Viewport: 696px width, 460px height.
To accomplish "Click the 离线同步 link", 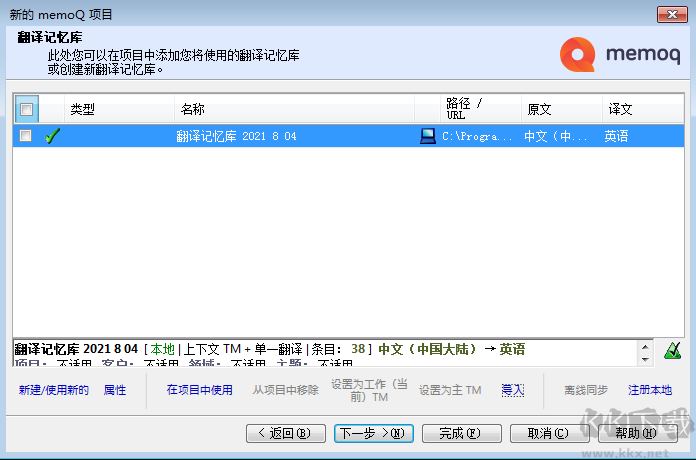I will [x=586, y=390].
